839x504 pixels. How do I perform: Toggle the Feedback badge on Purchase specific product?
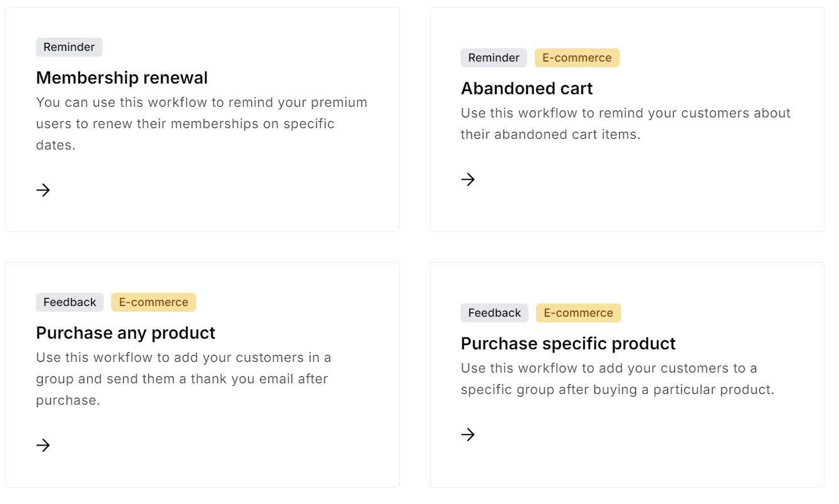(494, 312)
